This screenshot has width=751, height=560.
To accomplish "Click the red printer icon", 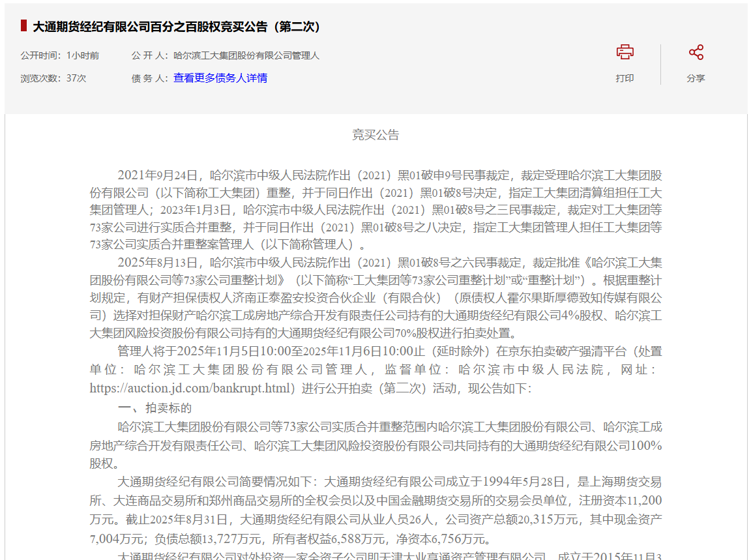I will tap(625, 52).
